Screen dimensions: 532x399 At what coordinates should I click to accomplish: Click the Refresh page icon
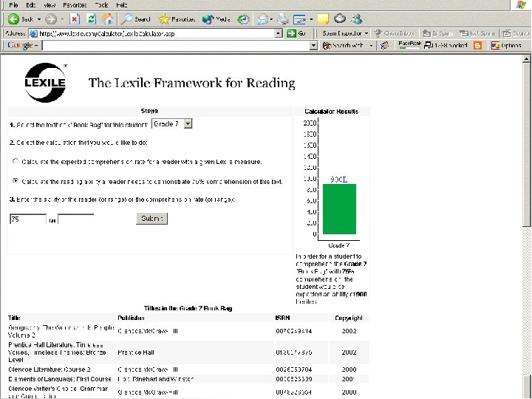click(x=92, y=19)
